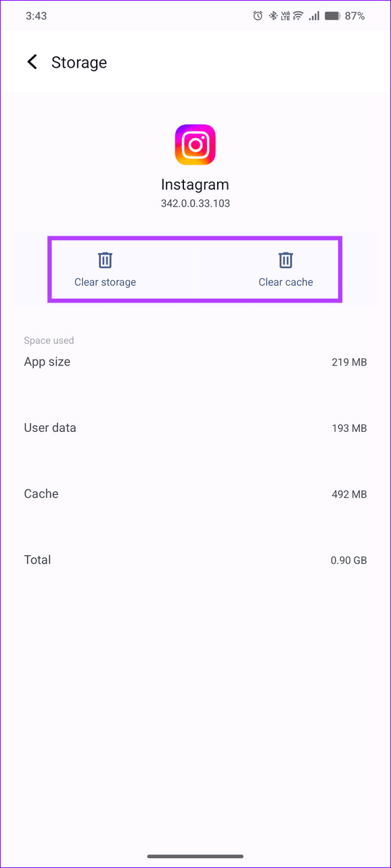Tap the back arrow next to Storage
Screen dimensions: 391x868
32,62
